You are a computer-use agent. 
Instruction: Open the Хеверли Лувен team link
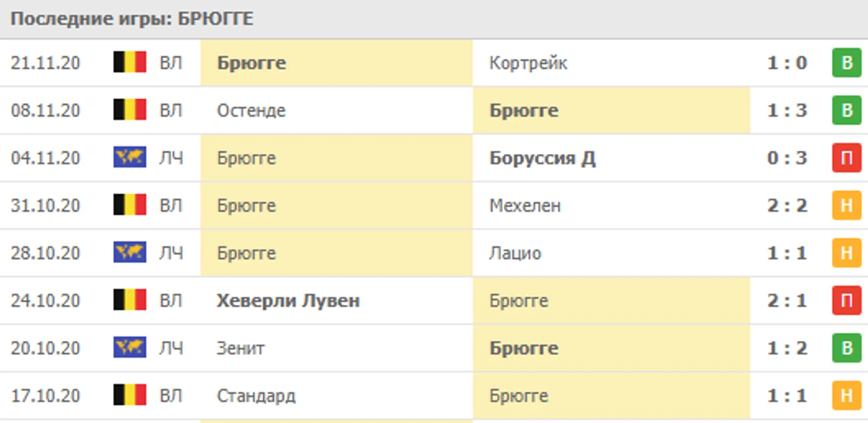point(288,301)
